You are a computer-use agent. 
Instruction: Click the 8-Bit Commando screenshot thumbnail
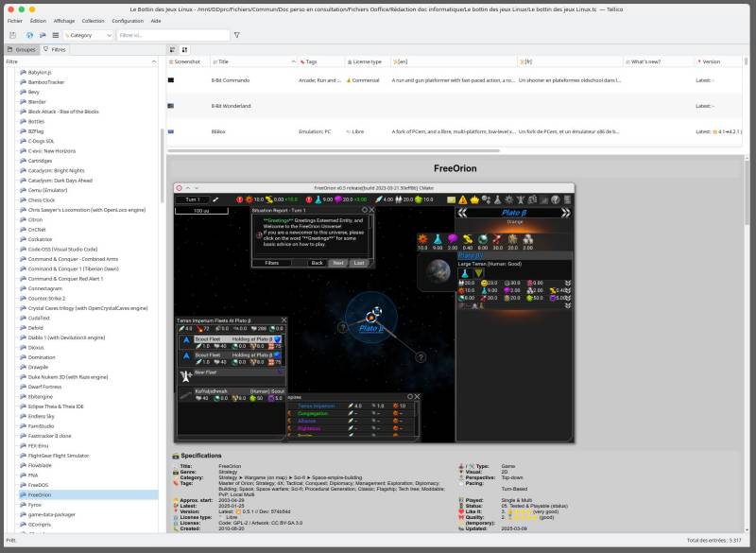point(171,80)
